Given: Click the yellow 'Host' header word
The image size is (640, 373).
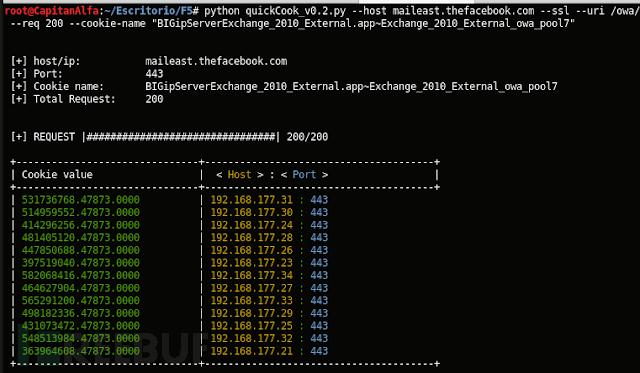Looking at the screenshot, I should (239, 175).
